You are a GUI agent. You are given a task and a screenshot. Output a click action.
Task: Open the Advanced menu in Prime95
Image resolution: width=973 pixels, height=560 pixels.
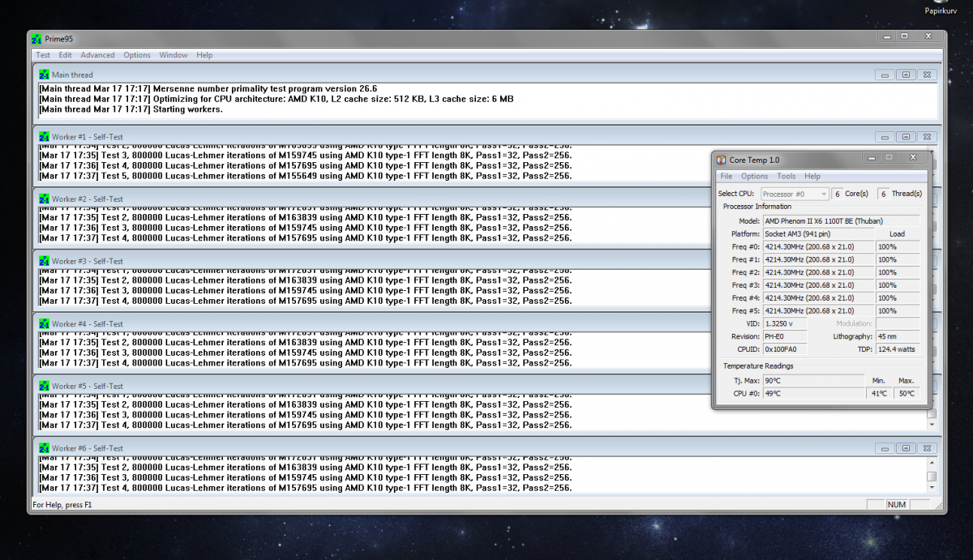[97, 55]
